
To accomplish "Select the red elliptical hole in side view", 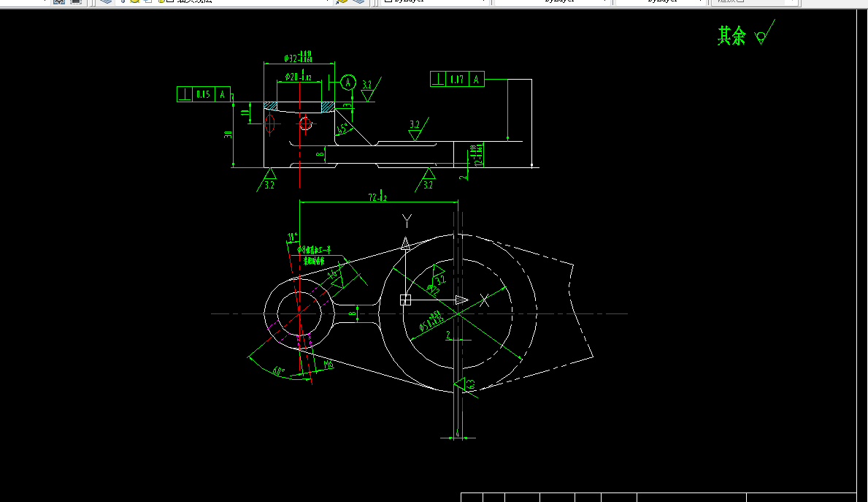I will click(269, 123).
